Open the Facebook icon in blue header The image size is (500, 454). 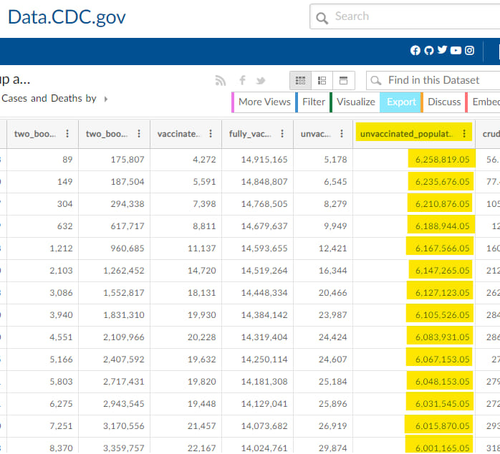[415, 50]
